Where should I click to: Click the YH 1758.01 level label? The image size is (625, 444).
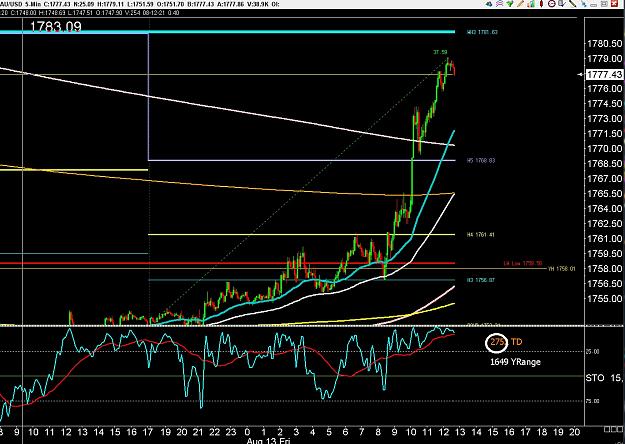point(562,269)
